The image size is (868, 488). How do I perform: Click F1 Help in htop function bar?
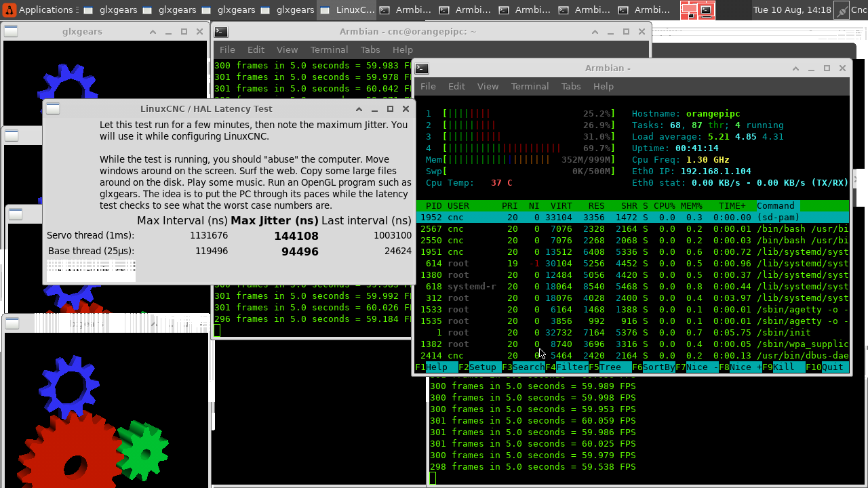click(x=437, y=367)
